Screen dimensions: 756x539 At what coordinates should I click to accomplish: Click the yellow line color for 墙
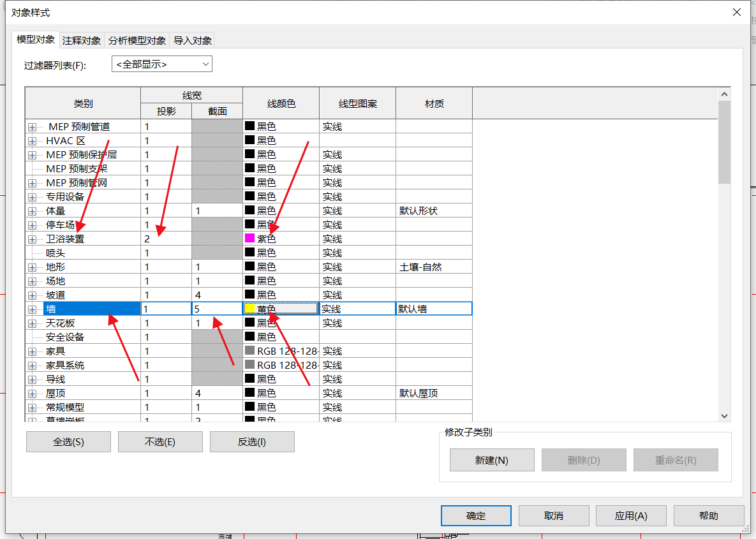pyautogui.click(x=250, y=309)
